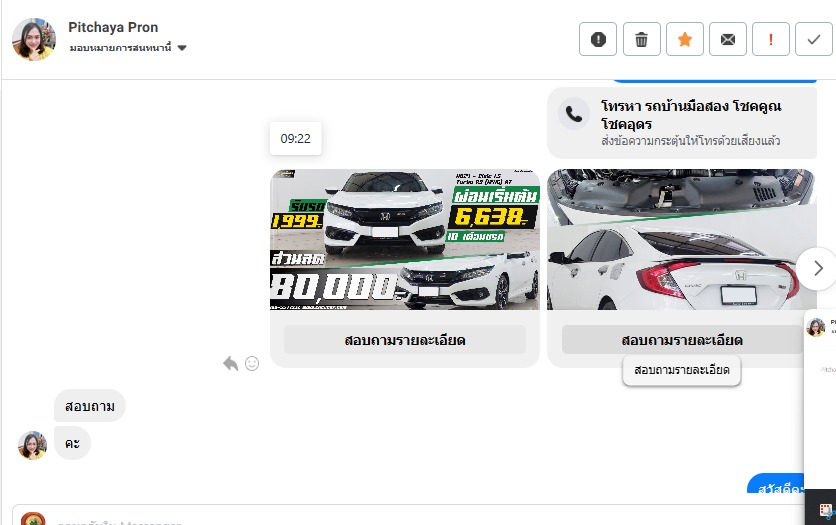Click the 09:22 timestamp label
Image resolution: width=836 pixels, height=525 pixels.
(295, 139)
